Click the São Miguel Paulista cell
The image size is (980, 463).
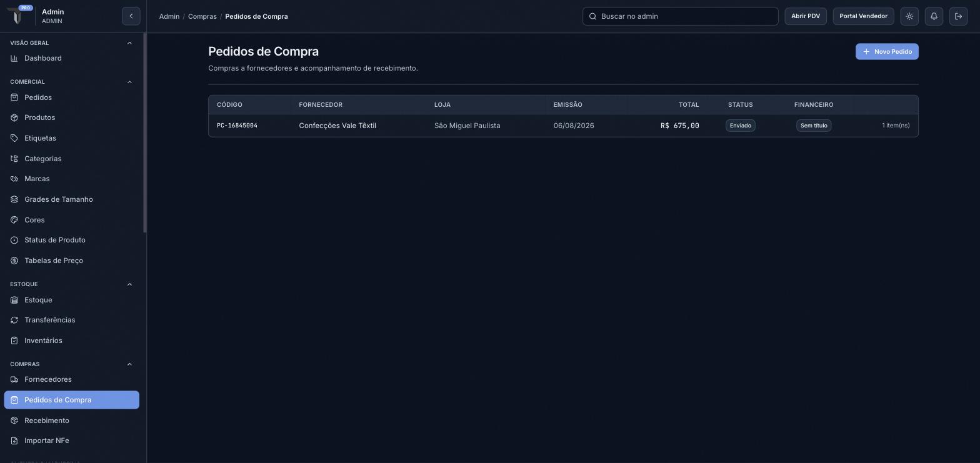467,126
